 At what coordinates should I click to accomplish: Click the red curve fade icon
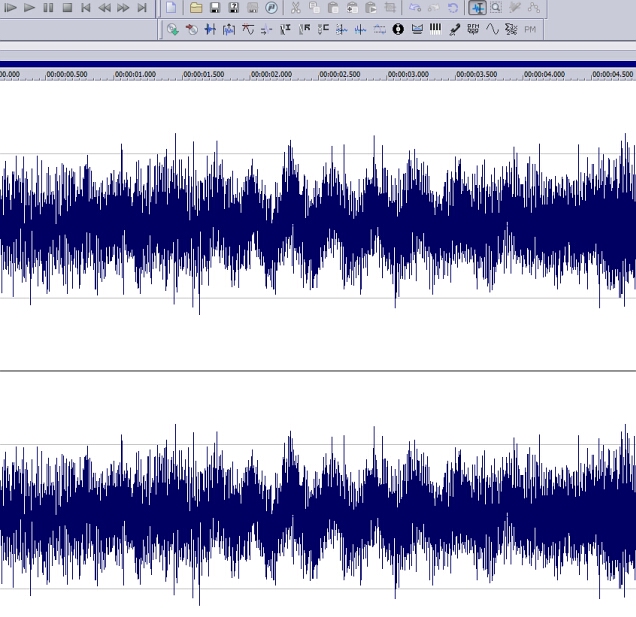tap(248, 29)
